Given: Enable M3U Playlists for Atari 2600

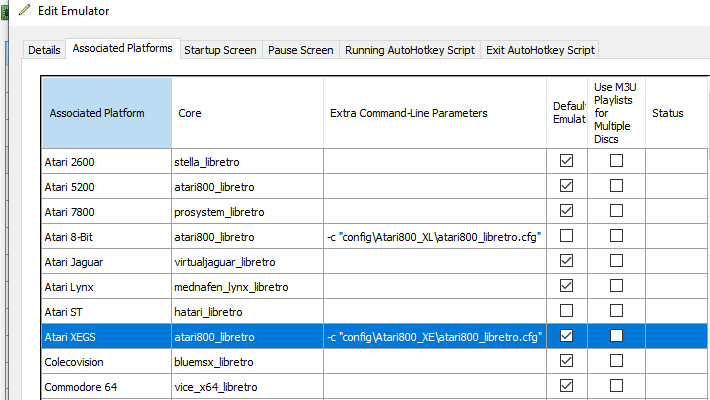Looking at the screenshot, I should (x=616, y=160).
